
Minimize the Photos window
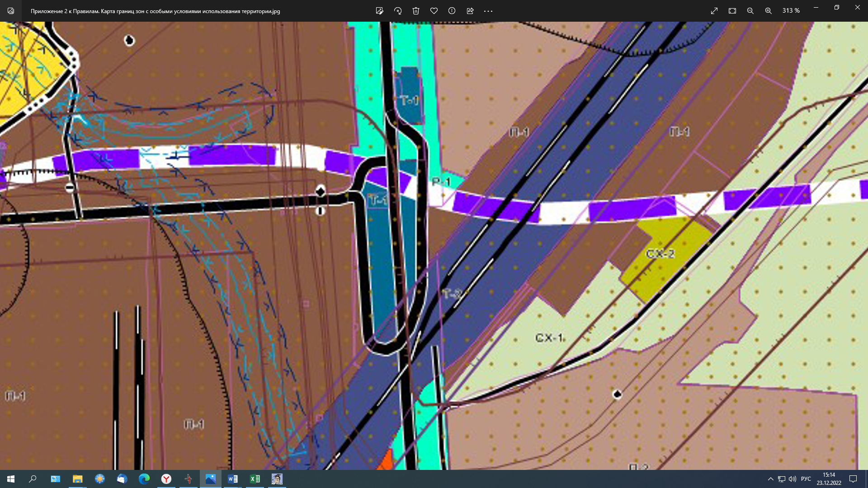click(816, 8)
